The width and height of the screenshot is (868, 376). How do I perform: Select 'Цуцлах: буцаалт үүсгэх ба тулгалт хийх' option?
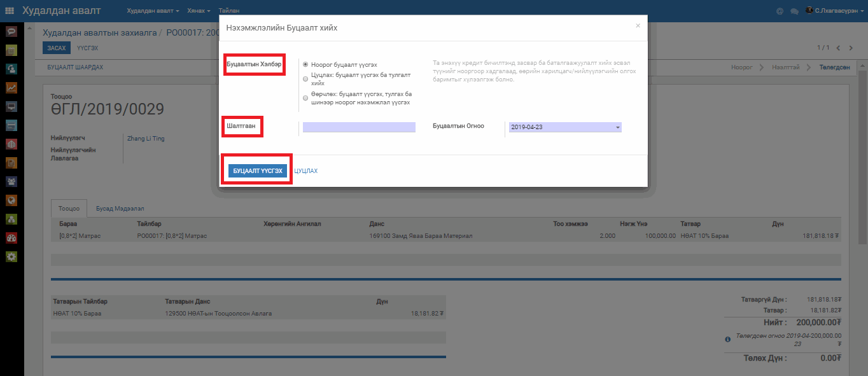tap(306, 79)
